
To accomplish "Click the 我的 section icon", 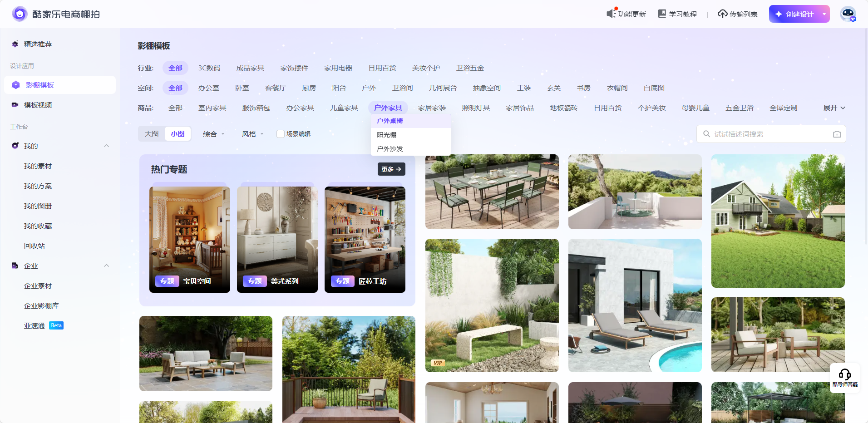I will 15,146.
